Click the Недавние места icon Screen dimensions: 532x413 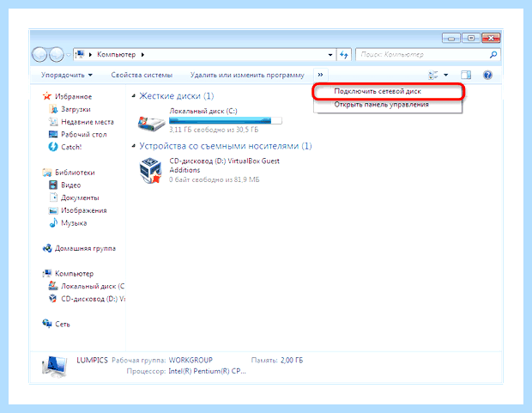click(53, 122)
